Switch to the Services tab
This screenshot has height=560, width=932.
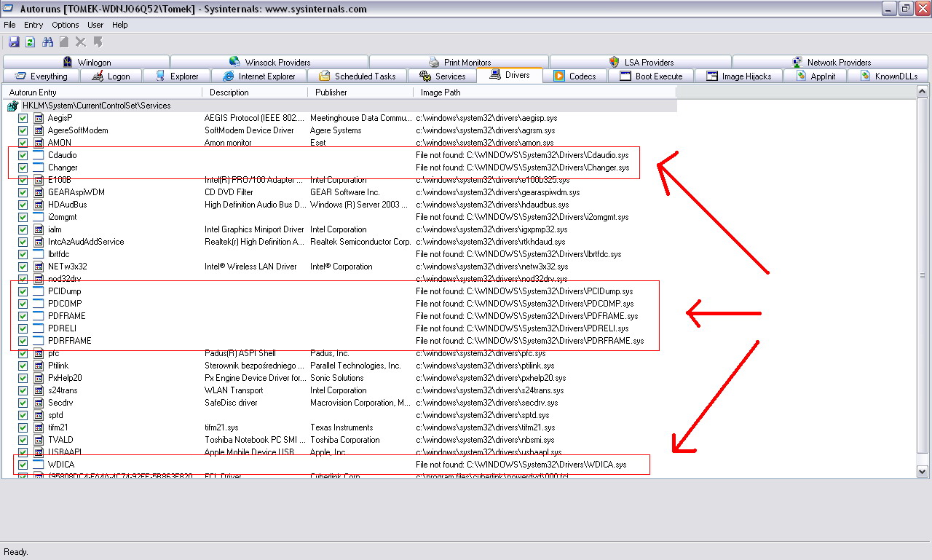point(442,76)
